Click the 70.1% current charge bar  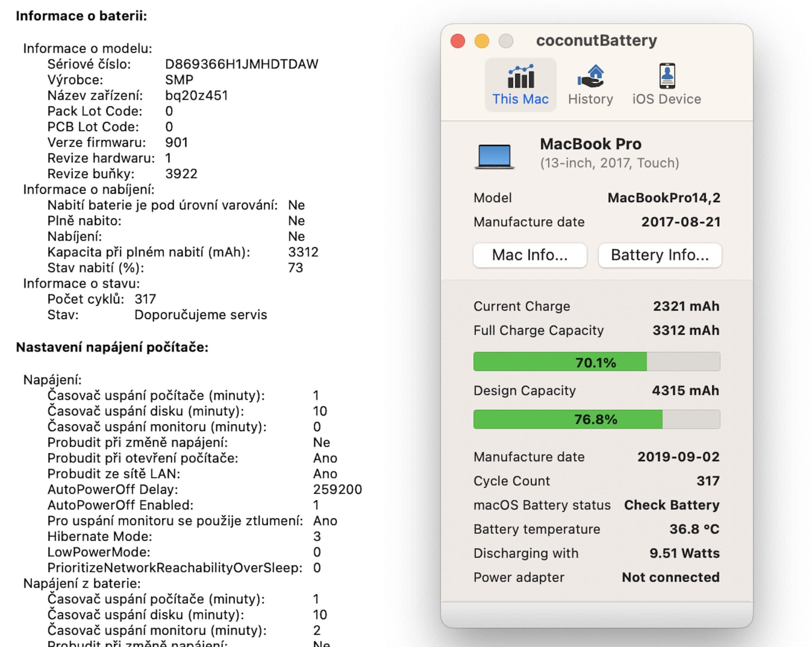(596, 362)
